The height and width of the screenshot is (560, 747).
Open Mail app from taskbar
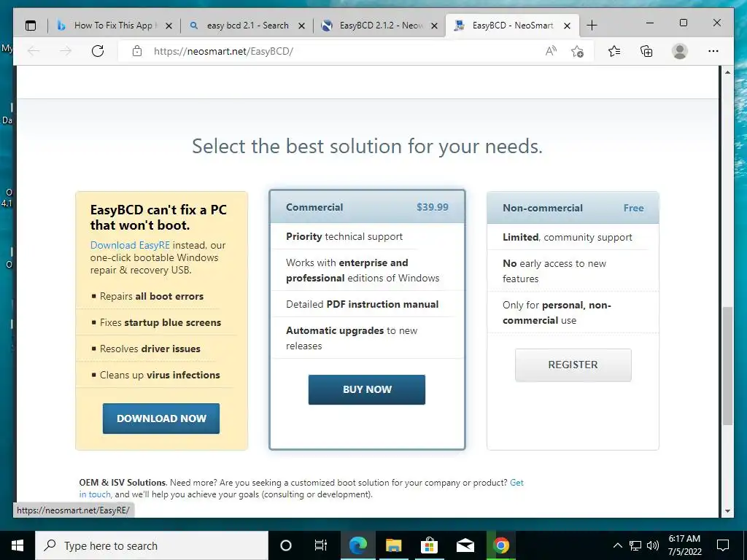(x=465, y=545)
